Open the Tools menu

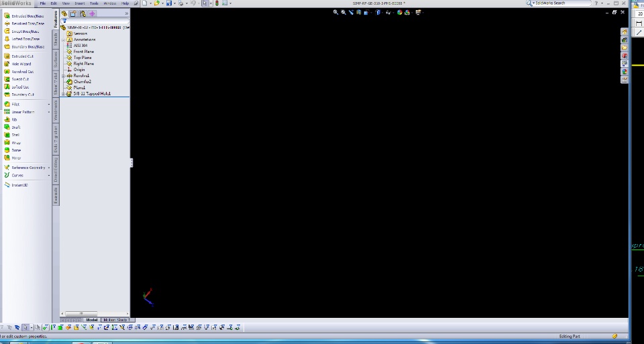tap(94, 3)
